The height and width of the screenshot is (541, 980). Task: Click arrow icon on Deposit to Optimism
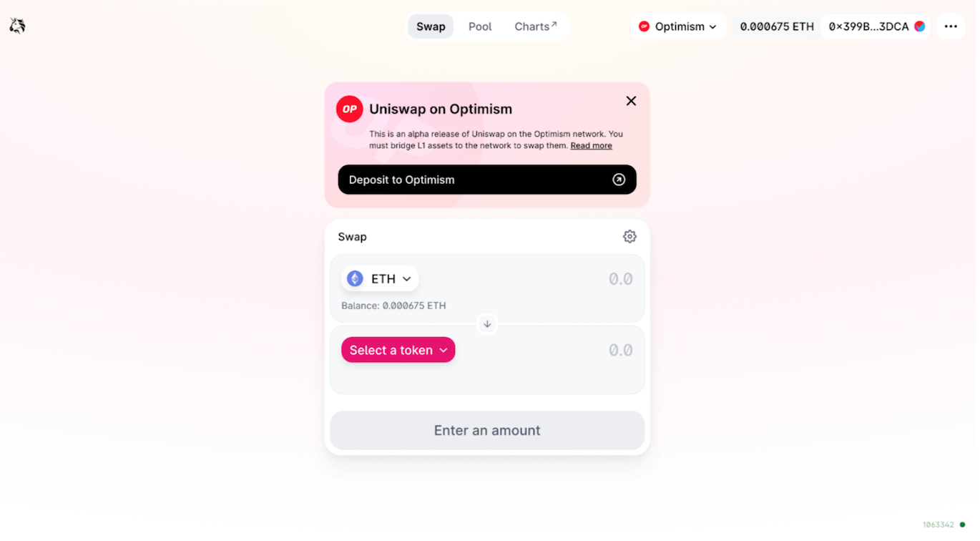[x=619, y=180]
